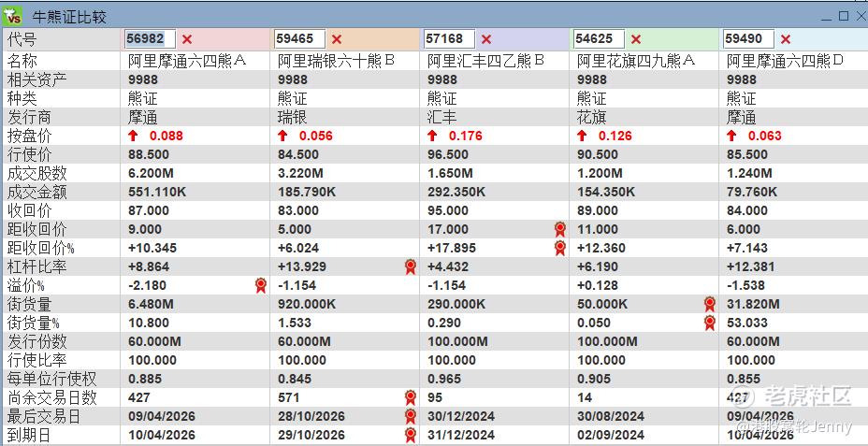Screen dimensions: 868x446
Task: Select volume 3.220M
Action: 300,173
